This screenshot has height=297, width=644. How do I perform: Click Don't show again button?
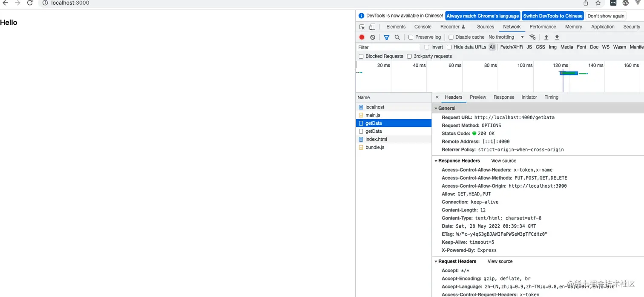click(606, 16)
